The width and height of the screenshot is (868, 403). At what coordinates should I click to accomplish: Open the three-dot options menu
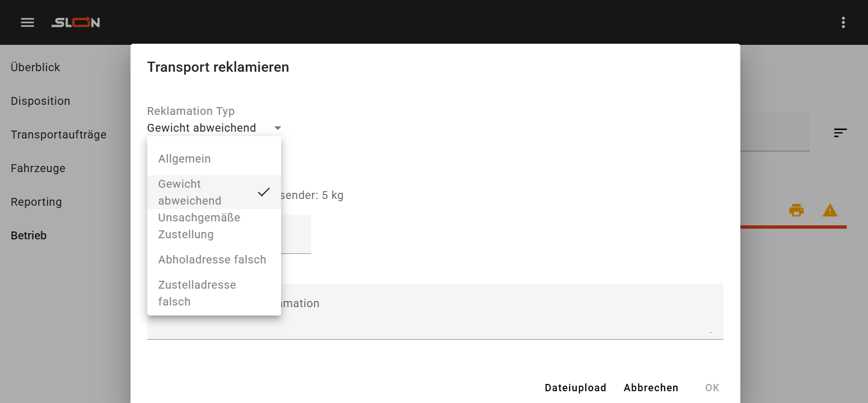click(x=843, y=22)
